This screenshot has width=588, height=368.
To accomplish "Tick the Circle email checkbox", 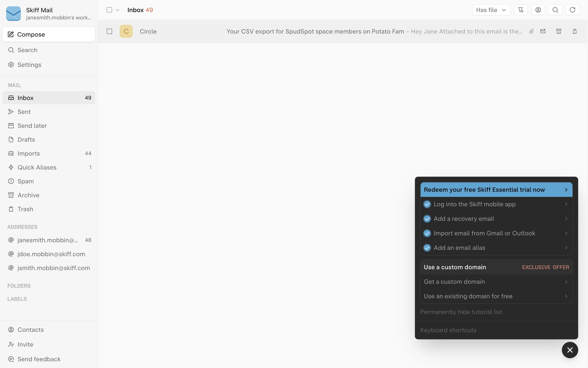I will point(109,31).
